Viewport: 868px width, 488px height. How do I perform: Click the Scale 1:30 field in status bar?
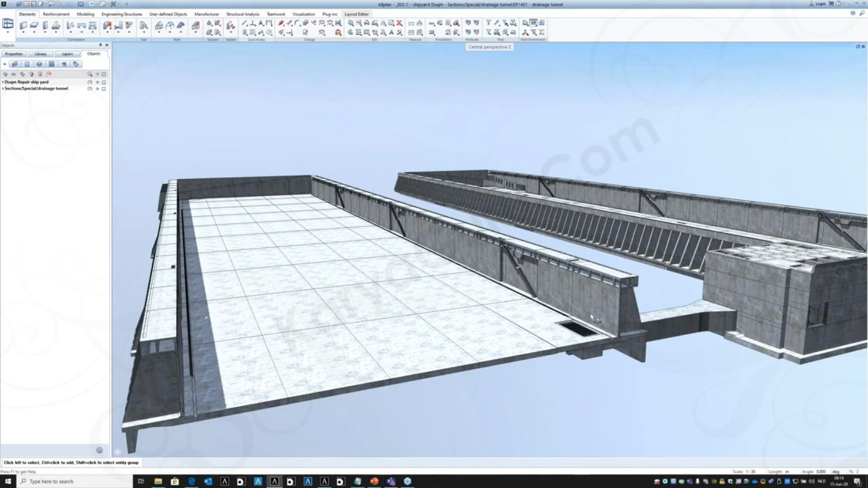click(745, 471)
